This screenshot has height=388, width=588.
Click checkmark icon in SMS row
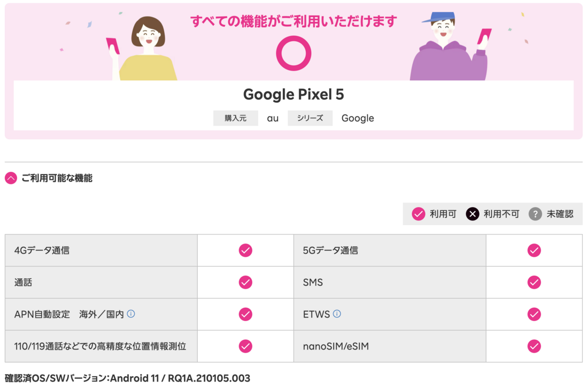pos(534,282)
